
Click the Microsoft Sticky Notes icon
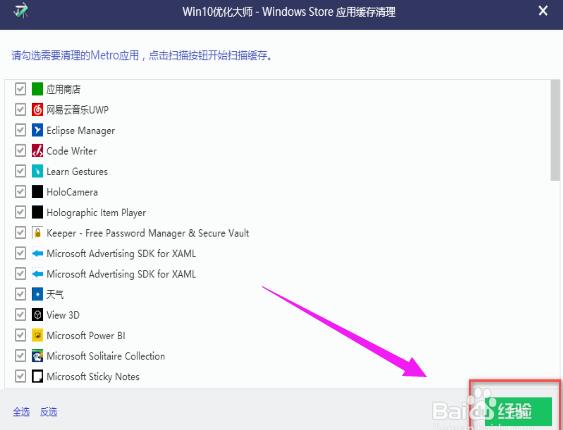(37, 376)
